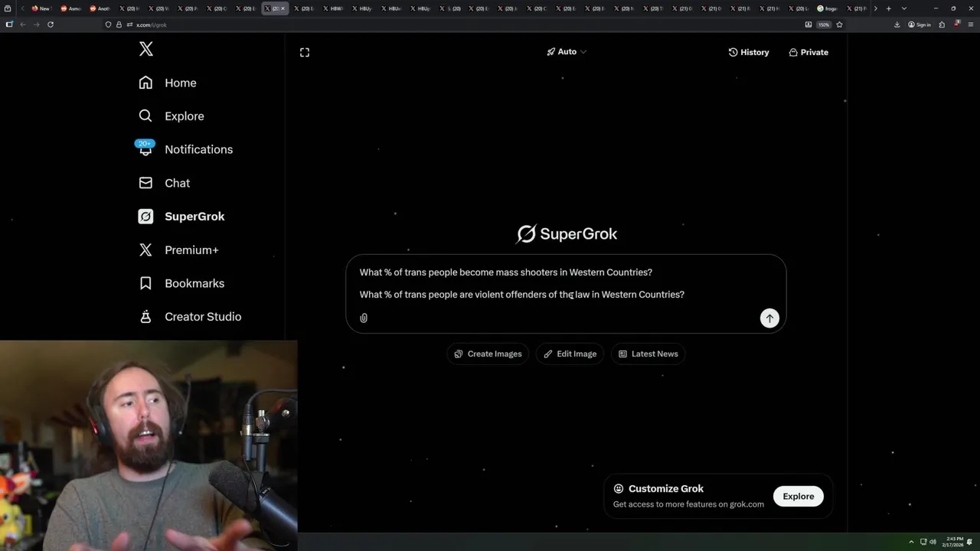Click the Latest News button

(x=648, y=354)
